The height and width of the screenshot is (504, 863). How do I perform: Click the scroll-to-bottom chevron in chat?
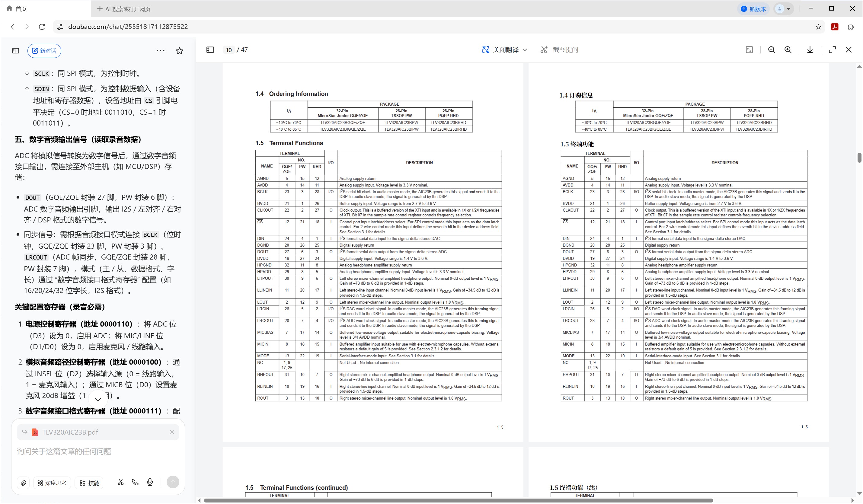98,399
